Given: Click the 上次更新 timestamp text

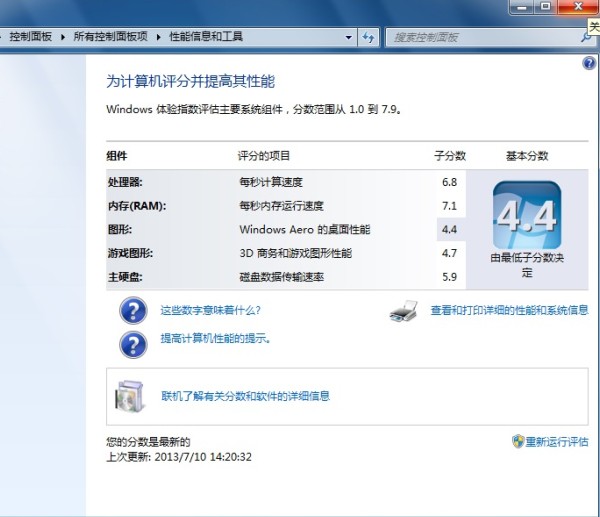Looking at the screenshot, I should (x=179, y=457).
